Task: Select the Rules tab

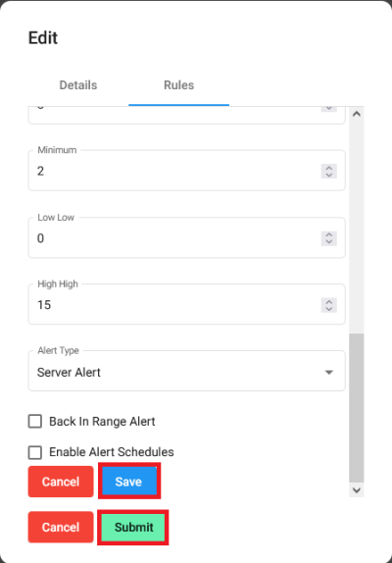Action: click(179, 85)
